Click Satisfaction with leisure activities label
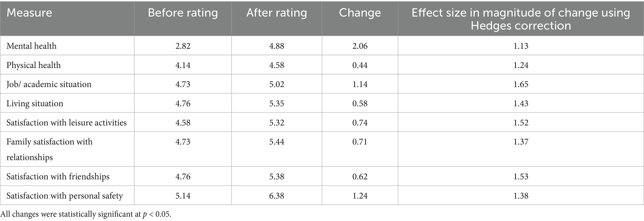 tap(67, 123)
